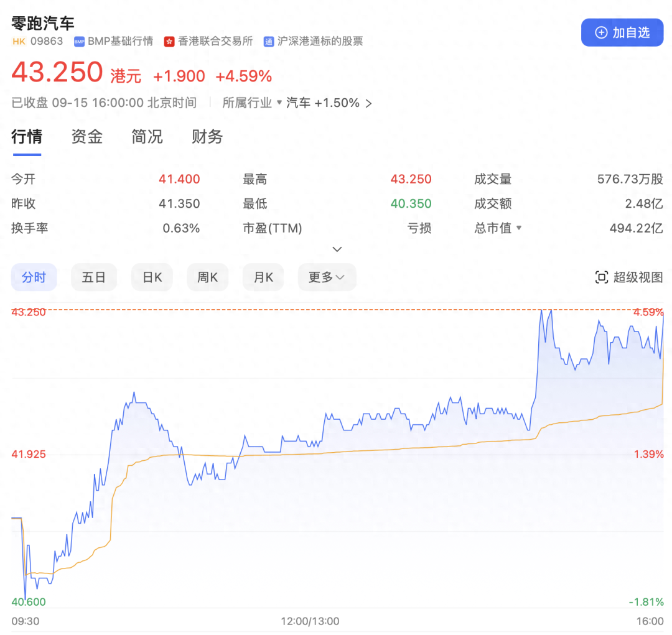Click the 加自选 add-to-watchlist button
Viewport: 672px width, 635px height.
pos(622,32)
